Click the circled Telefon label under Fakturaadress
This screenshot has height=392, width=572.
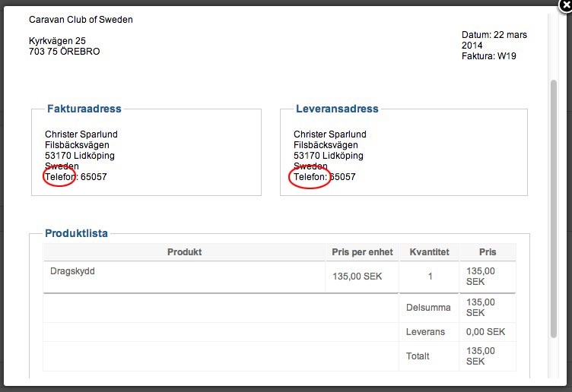click(60, 177)
